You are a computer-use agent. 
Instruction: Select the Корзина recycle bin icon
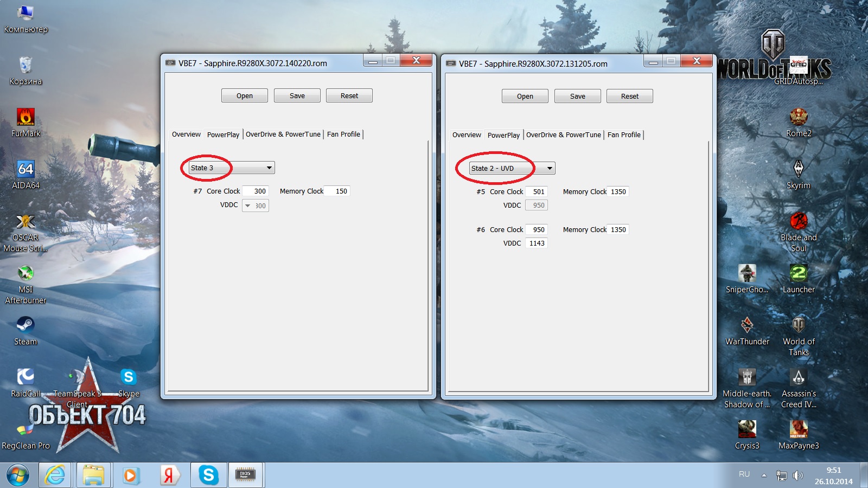25,70
